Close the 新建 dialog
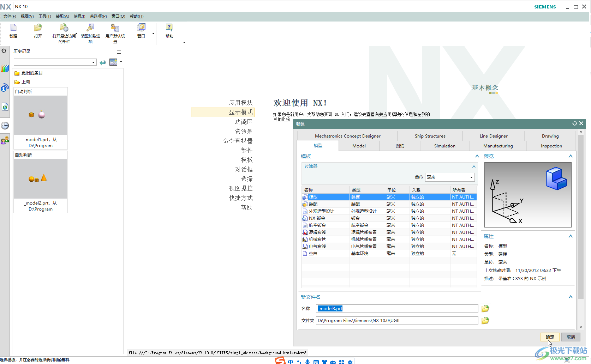 tap(581, 123)
